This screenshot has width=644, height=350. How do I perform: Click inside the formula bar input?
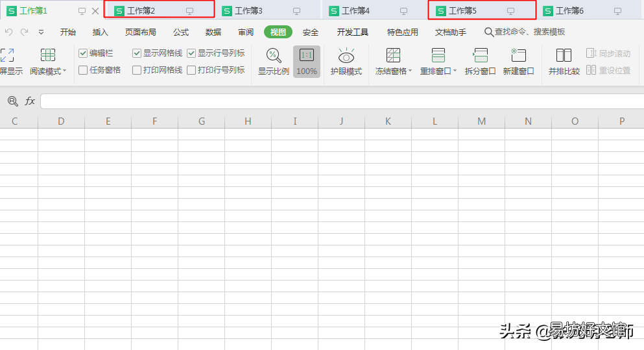[342, 101]
